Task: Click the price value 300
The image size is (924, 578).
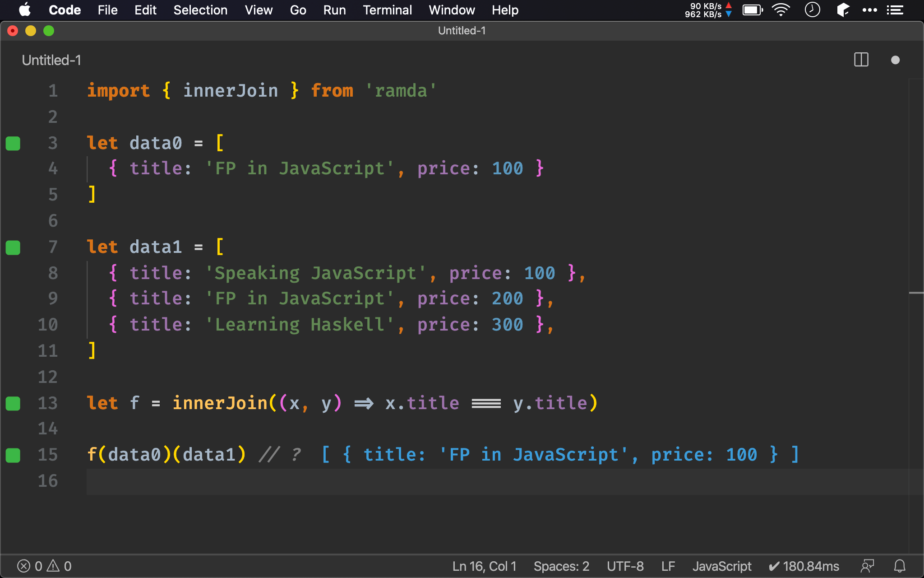Action: pyautogui.click(x=507, y=325)
